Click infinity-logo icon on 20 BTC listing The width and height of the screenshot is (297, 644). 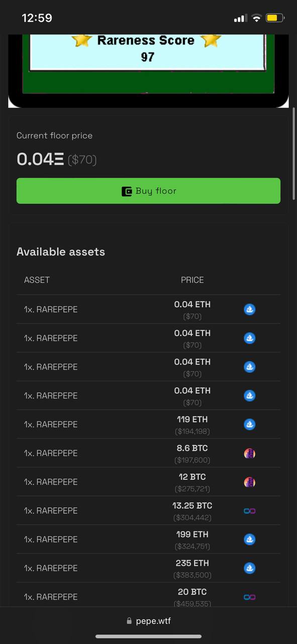tap(249, 597)
